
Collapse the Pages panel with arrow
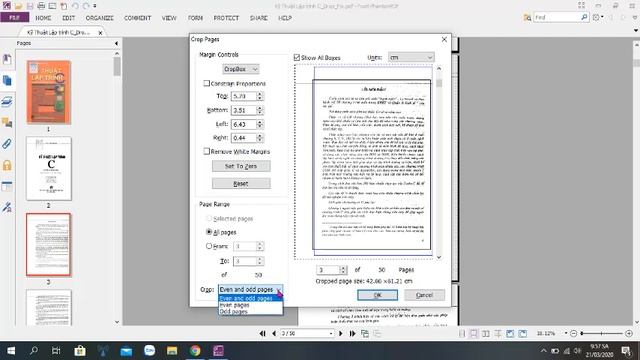coord(116,43)
